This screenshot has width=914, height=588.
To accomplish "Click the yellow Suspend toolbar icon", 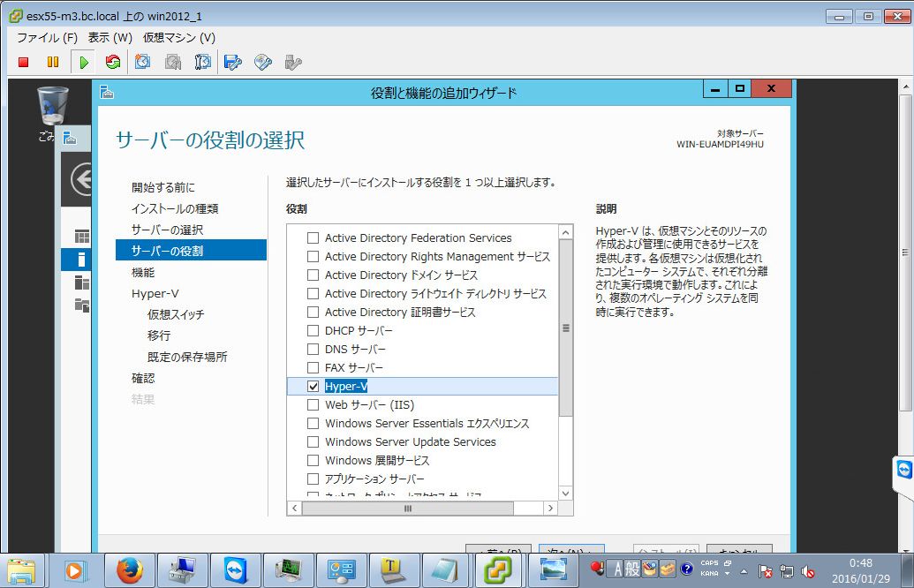I will pyautogui.click(x=53, y=62).
